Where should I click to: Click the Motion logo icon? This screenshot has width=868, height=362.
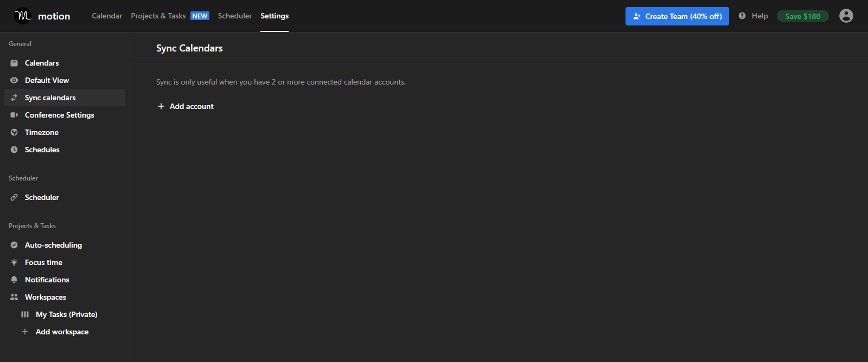23,16
